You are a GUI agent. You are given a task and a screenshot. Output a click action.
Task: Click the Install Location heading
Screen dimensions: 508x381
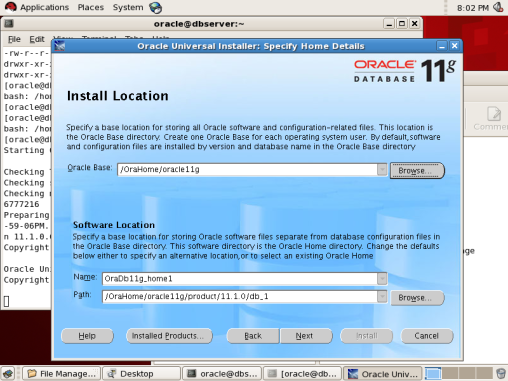tap(118, 96)
